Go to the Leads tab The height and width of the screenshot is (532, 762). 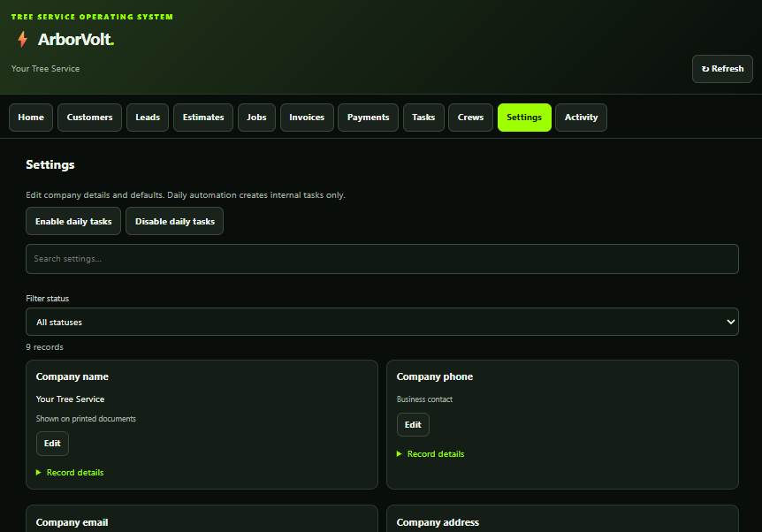[148, 118]
